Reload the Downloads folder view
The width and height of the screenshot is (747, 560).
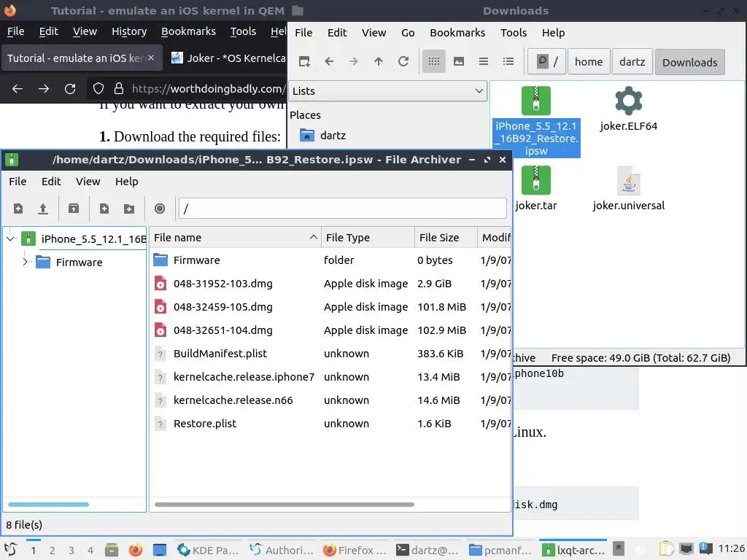tap(403, 61)
